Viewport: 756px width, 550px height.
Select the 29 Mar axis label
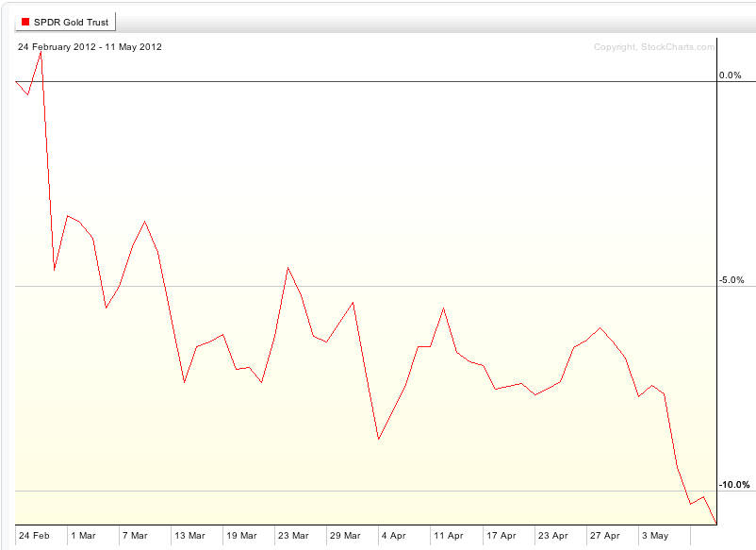347,533
